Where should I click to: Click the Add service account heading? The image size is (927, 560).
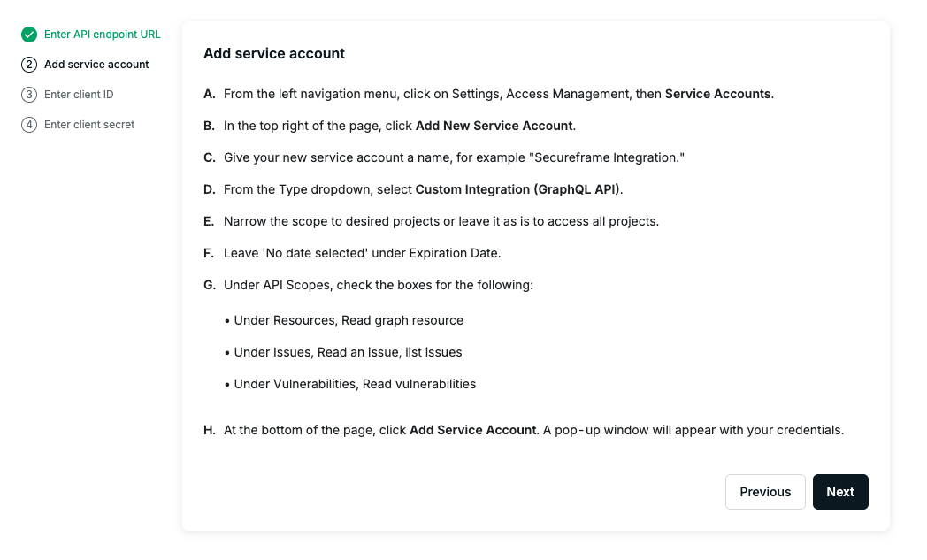pos(273,53)
